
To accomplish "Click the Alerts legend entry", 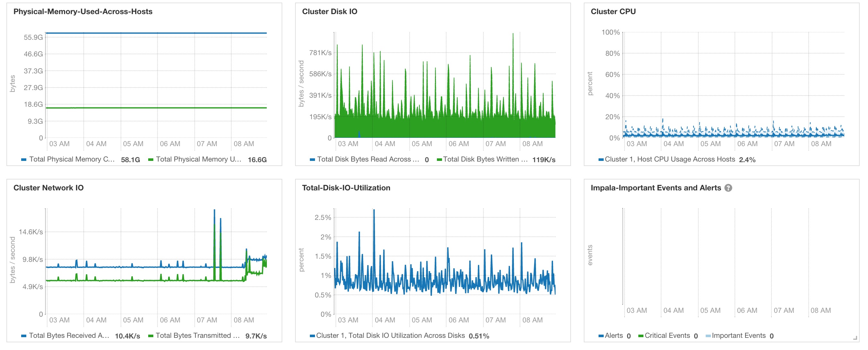I will [613, 336].
